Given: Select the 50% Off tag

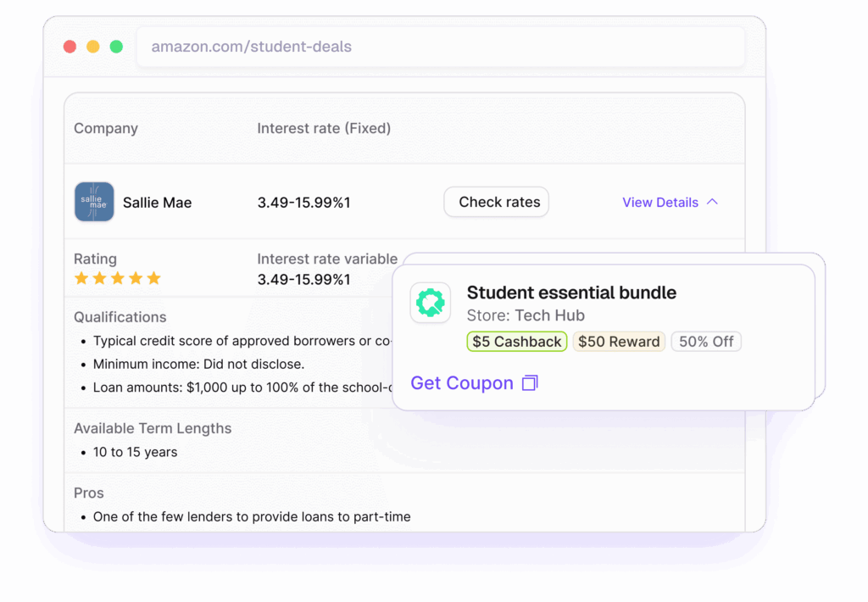Looking at the screenshot, I should point(706,342).
